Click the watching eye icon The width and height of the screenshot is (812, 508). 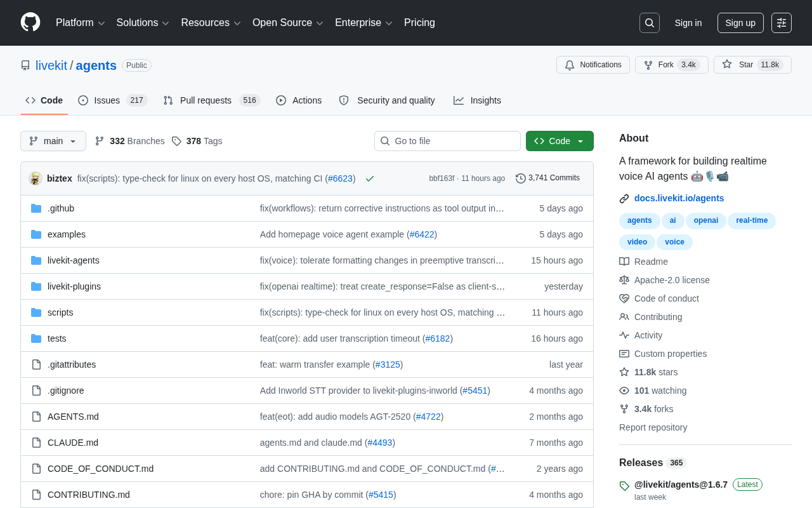pyautogui.click(x=624, y=391)
